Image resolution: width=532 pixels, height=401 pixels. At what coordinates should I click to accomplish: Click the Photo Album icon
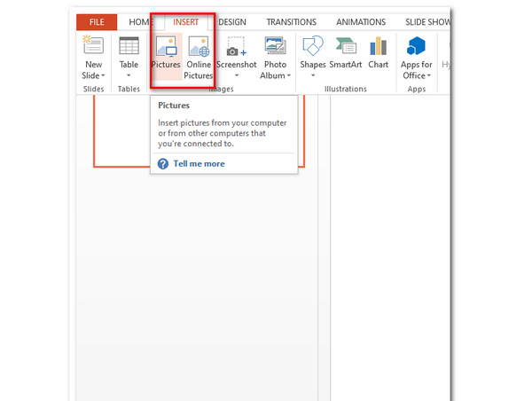(275, 45)
